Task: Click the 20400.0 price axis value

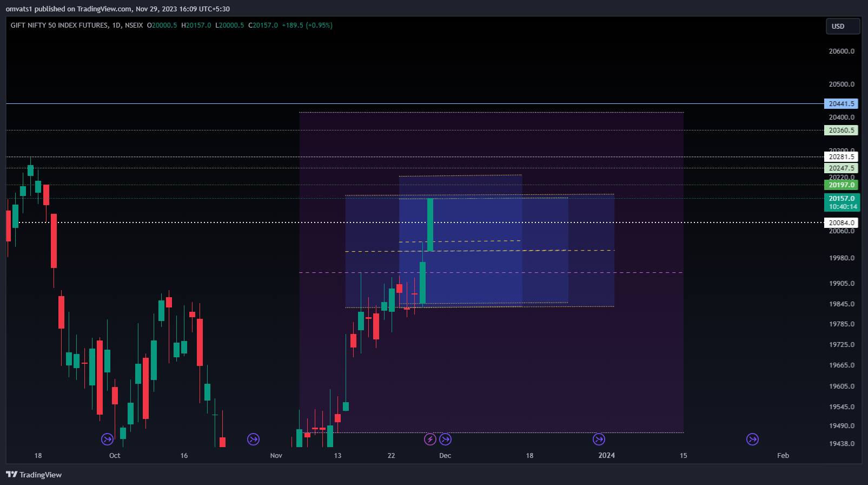Action: 842,117
